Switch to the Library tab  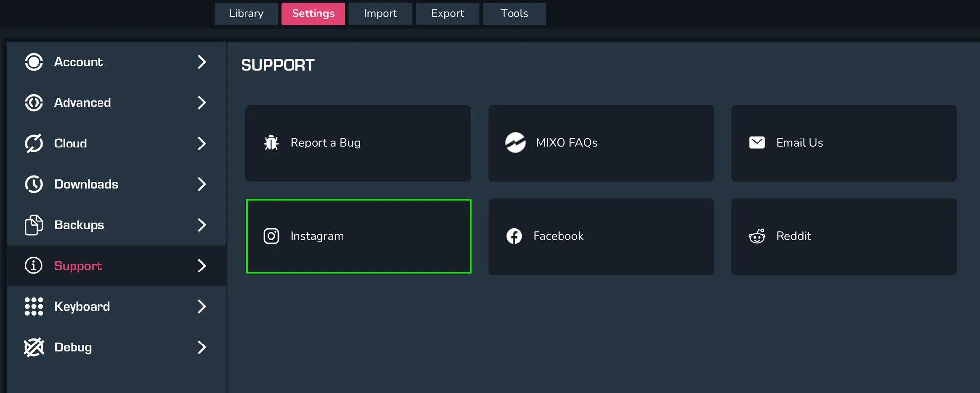pyautogui.click(x=246, y=14)
